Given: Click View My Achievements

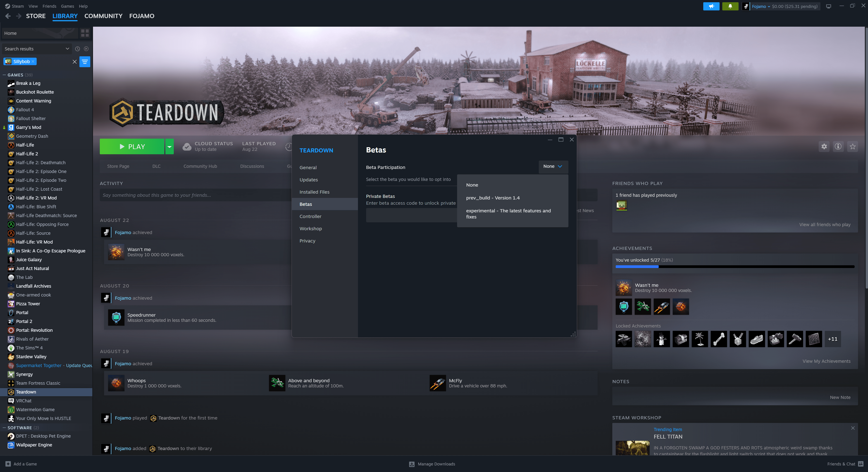Looking at the screenshot, I should click(x=826, y=361).
